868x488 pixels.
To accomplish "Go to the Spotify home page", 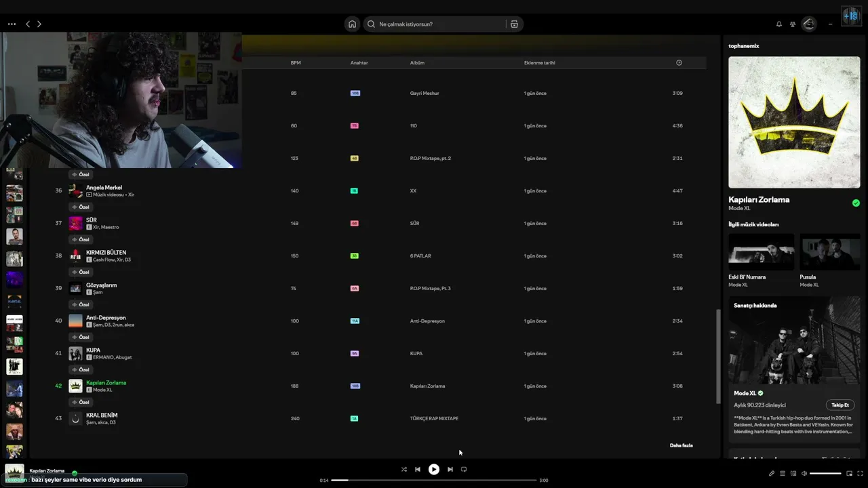I will point(352,24).
